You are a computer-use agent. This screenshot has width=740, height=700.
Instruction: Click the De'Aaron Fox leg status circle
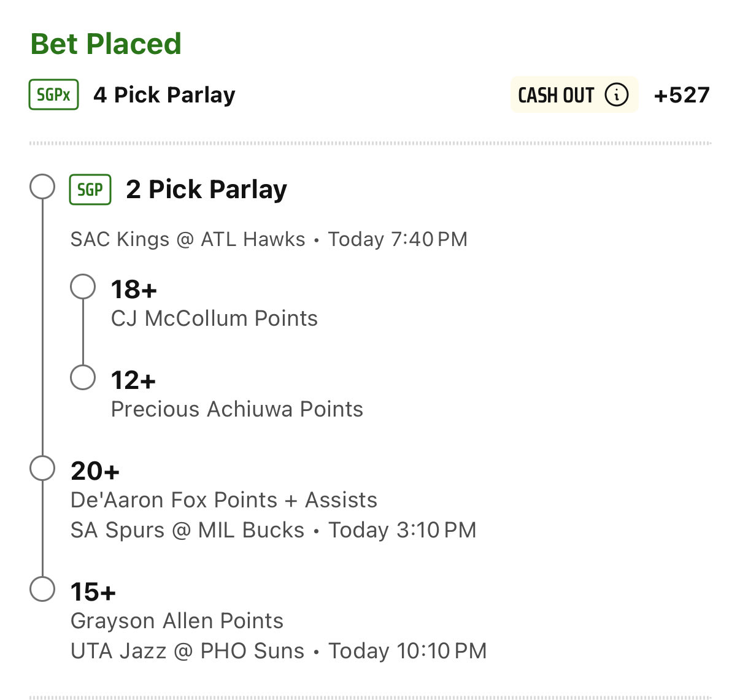[x=42, y=468]
